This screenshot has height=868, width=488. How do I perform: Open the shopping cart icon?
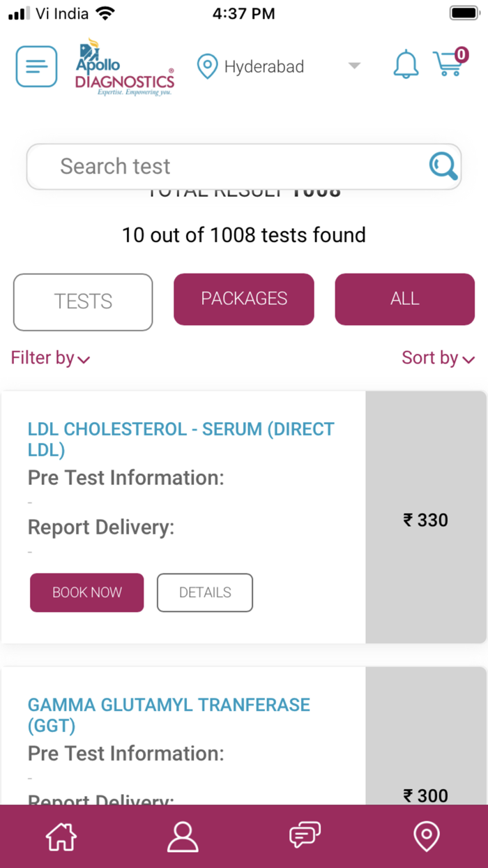coord(450,63)
